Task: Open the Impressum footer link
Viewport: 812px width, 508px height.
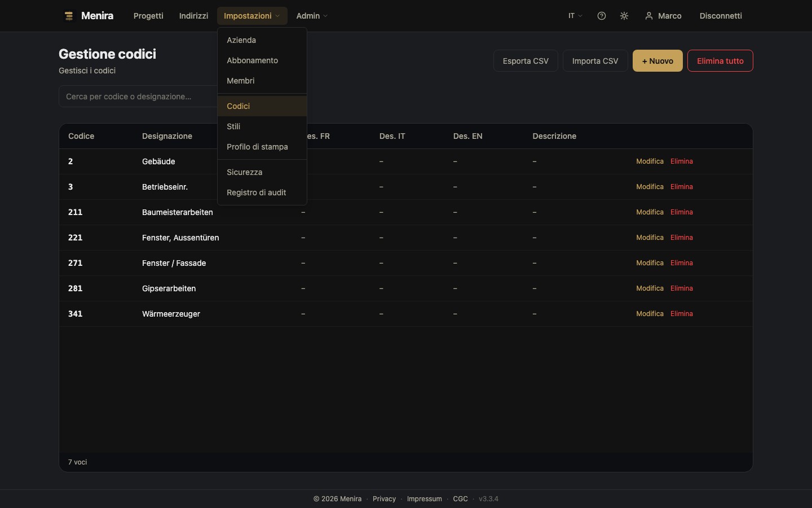Action: click(x=424, y=499)
